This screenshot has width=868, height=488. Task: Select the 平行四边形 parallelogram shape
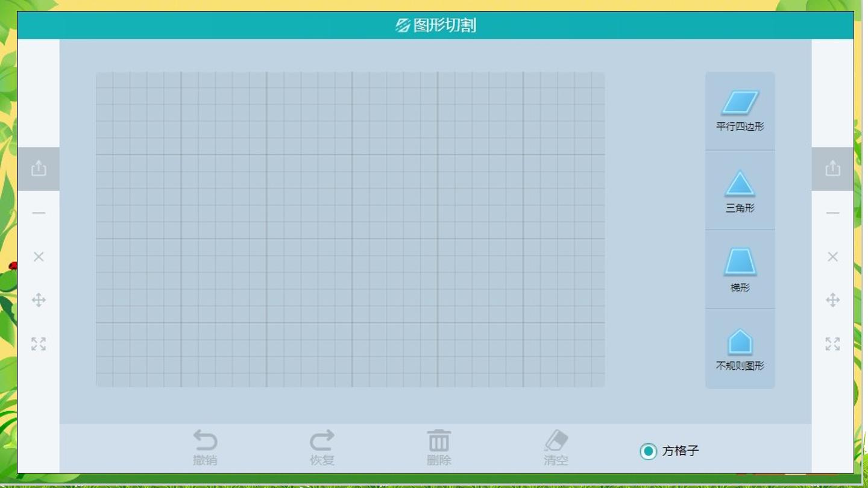(740, 111)
